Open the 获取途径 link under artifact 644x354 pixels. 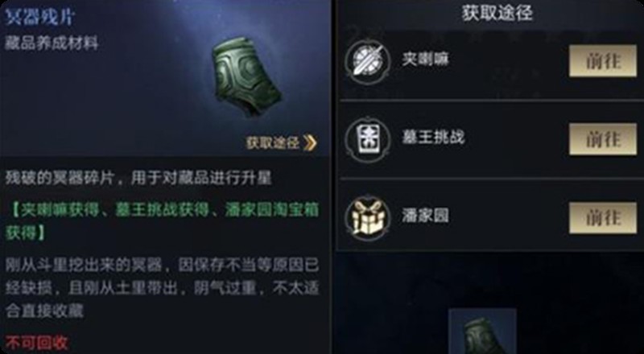pyautogui.click(x=281, y=143)
